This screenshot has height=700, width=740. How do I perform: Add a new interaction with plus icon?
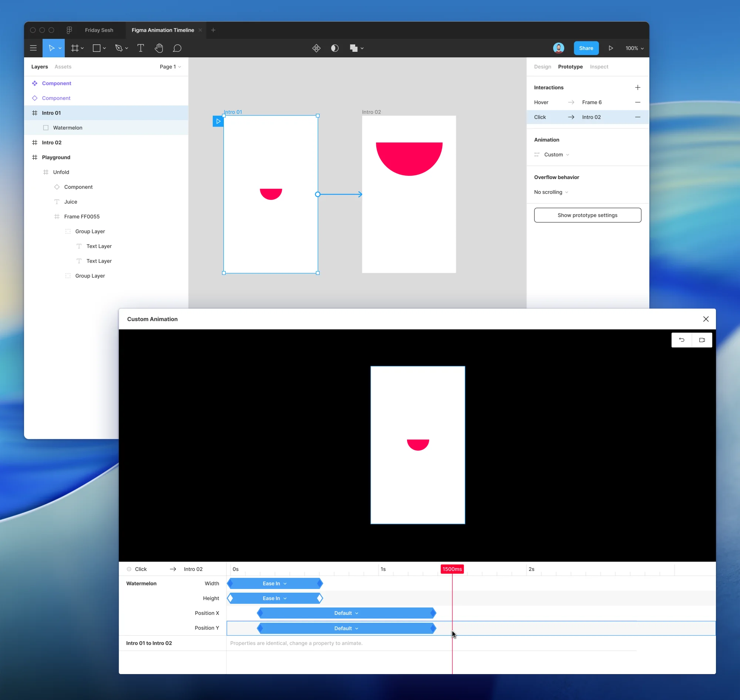point(638,87)
